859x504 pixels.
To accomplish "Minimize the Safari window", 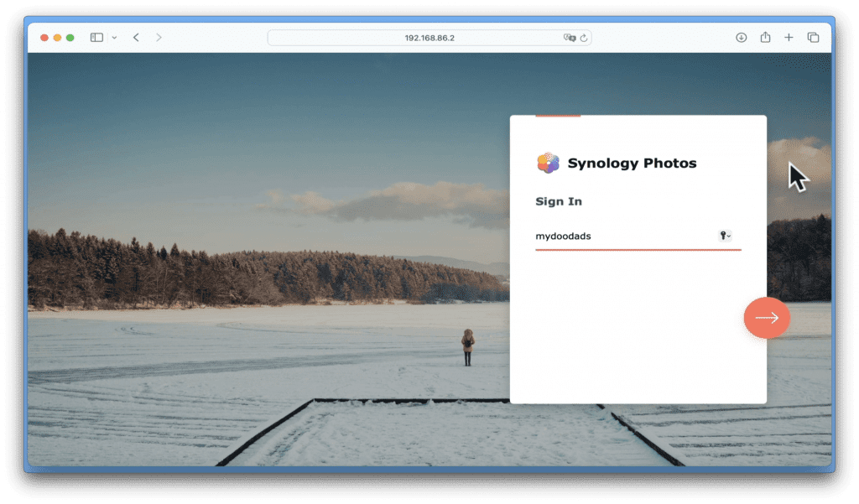I will click(x=57, y=38).
